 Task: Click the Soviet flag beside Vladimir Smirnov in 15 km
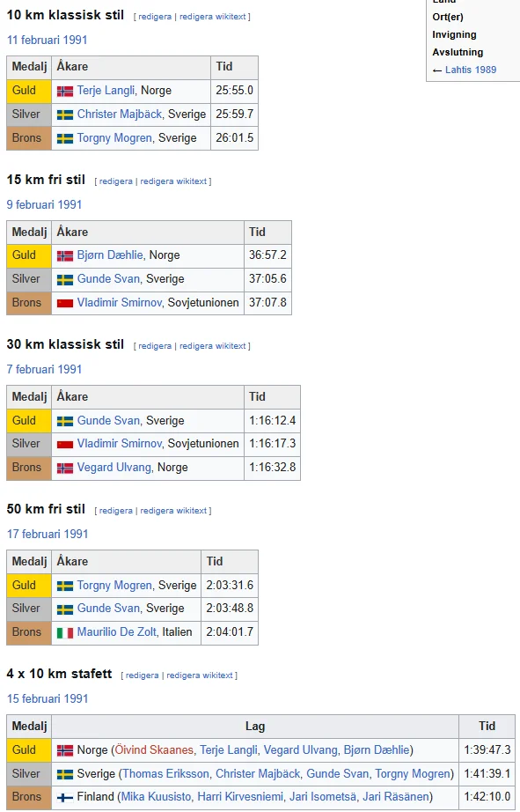[x=65, y=304]
